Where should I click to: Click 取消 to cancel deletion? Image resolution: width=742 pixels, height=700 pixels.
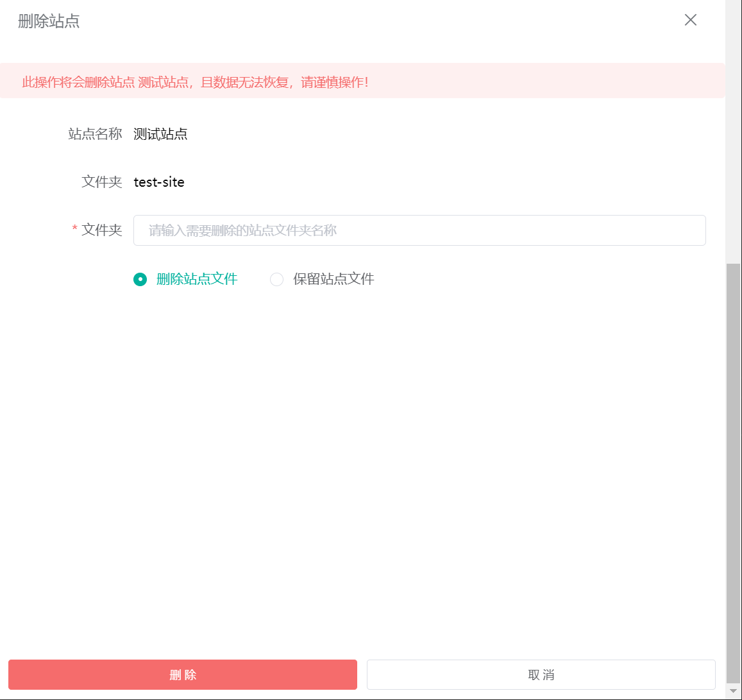pos(540,674)
